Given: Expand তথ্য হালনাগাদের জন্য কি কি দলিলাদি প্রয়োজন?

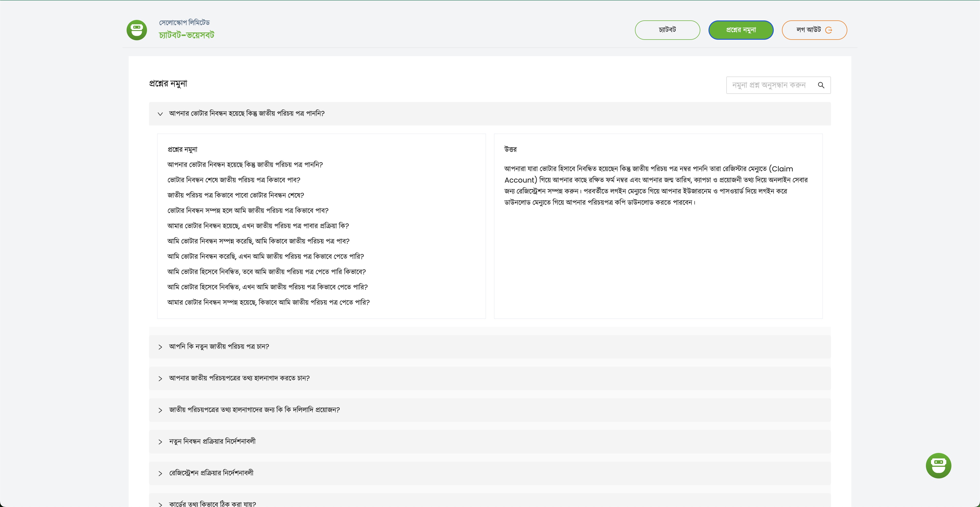Looking at the screenshot, I should click(x=490, y=410).
